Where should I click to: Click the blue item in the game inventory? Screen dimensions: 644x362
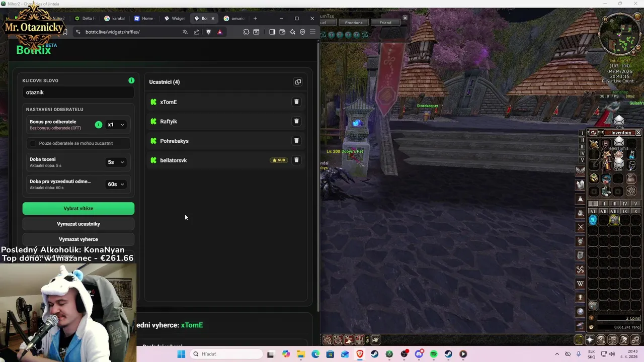[x=593, y=220]
